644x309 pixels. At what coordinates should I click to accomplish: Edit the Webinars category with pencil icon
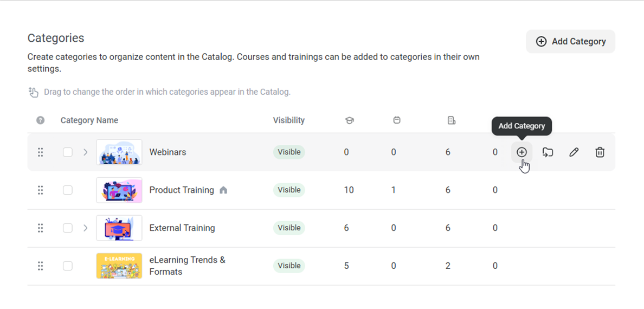pos(574,152)
